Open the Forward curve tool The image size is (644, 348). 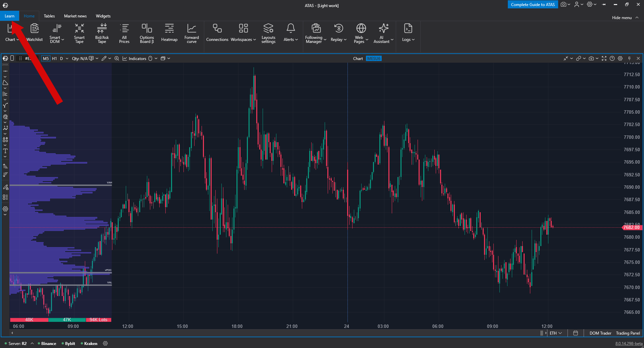(192, 33)
